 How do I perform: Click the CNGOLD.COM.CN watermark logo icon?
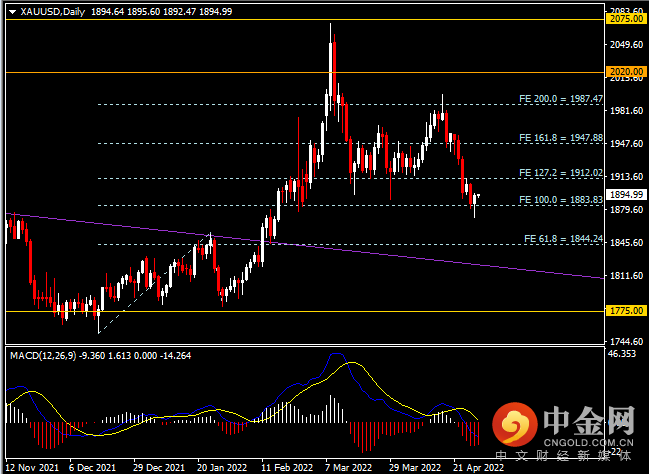(514, 423)
